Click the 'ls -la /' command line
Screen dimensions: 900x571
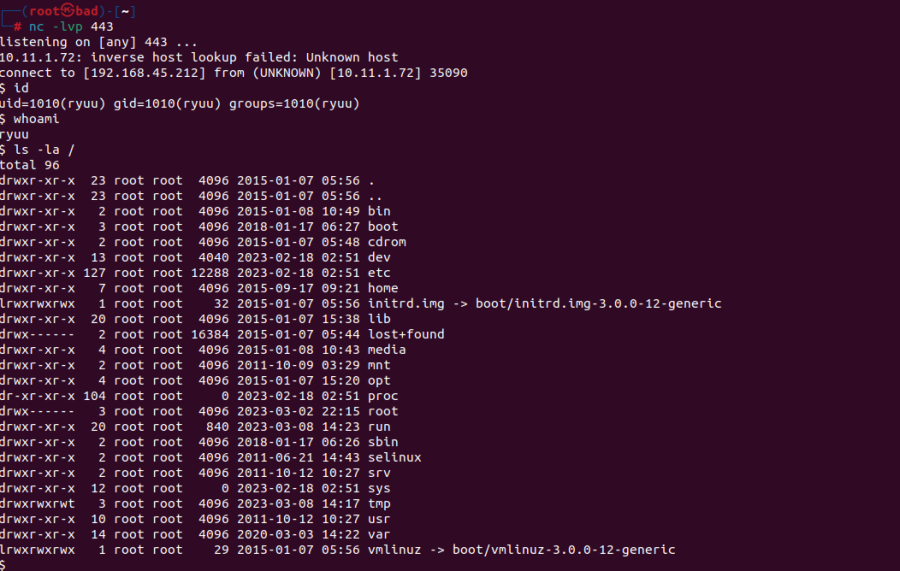coord(37,150)
